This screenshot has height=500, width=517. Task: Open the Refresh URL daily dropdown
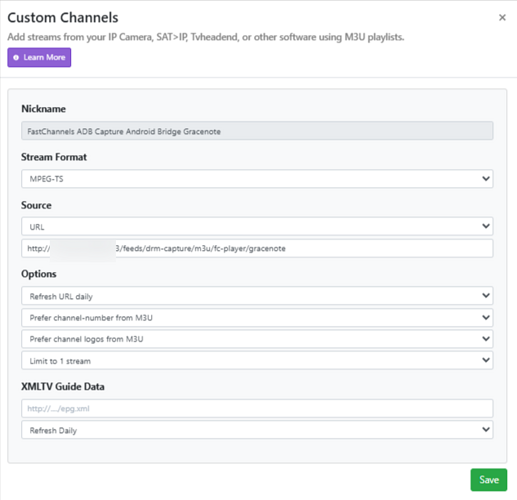(x=257, y=296)
